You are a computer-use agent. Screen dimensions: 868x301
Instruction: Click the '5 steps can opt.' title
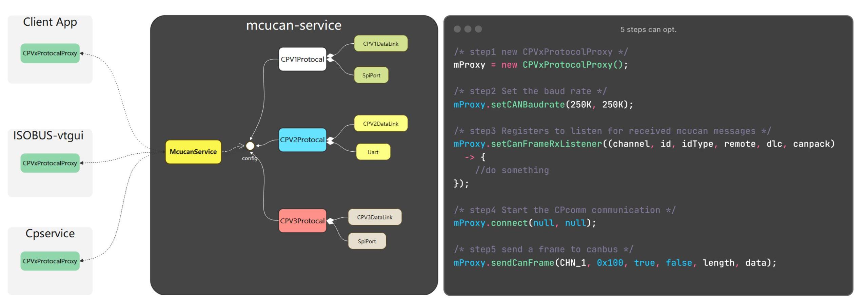tap(648, 29)
